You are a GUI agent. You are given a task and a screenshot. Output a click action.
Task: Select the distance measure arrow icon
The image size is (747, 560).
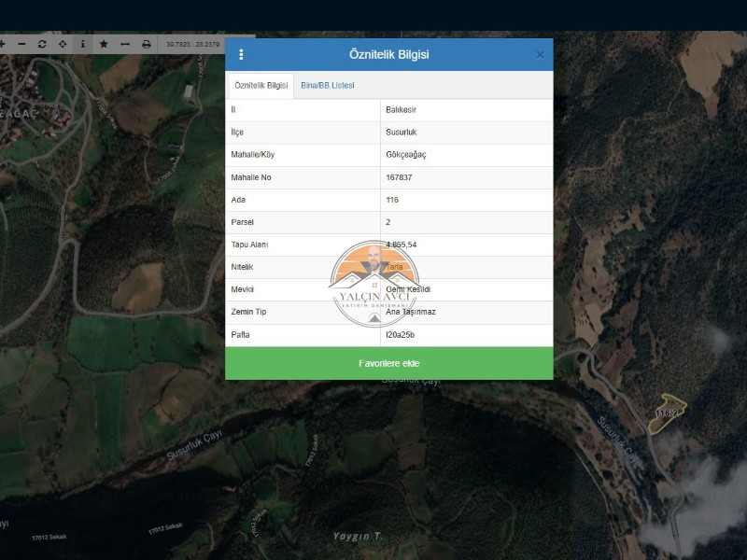(125, 44)
